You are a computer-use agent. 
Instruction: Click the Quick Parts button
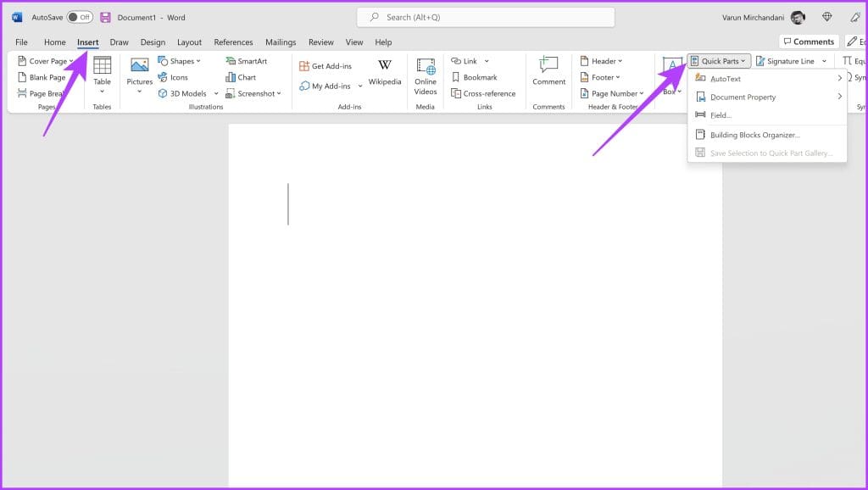pos(719,61)
